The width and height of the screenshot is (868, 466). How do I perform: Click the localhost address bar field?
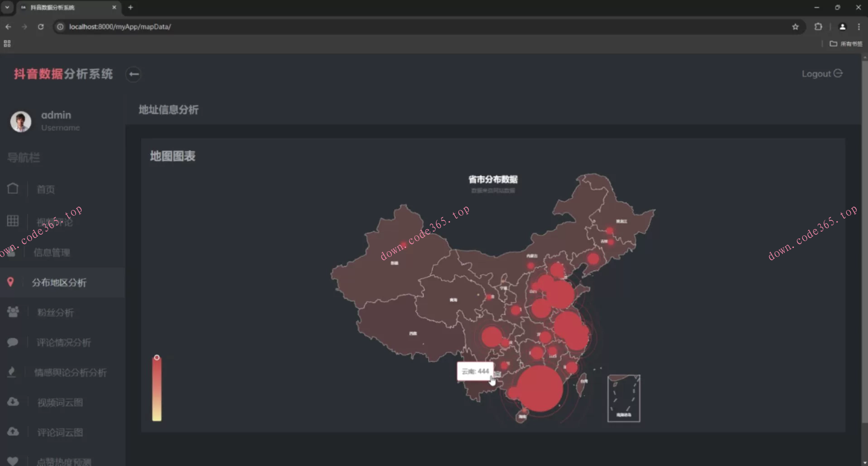120,27
